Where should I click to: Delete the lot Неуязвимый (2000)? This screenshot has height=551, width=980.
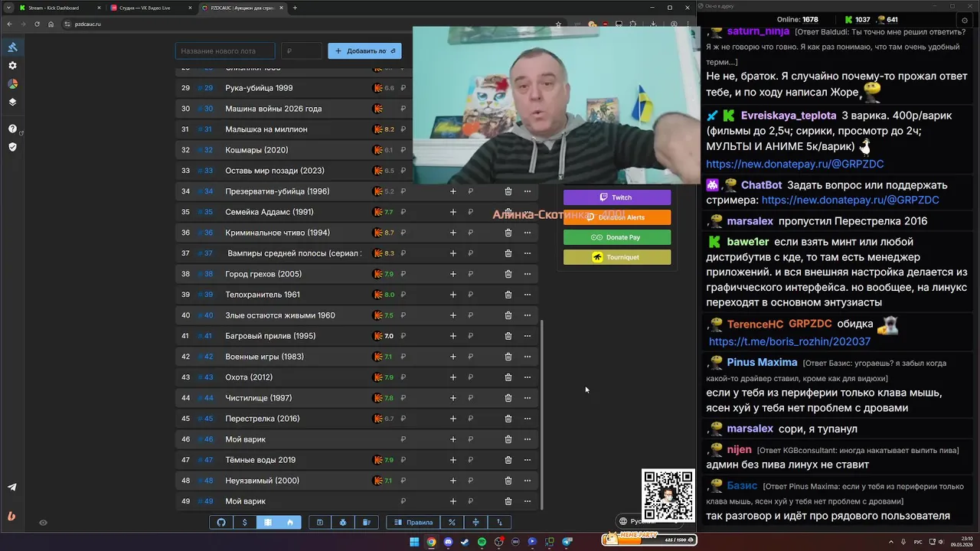pyautogui.click(x=508, y=481)
